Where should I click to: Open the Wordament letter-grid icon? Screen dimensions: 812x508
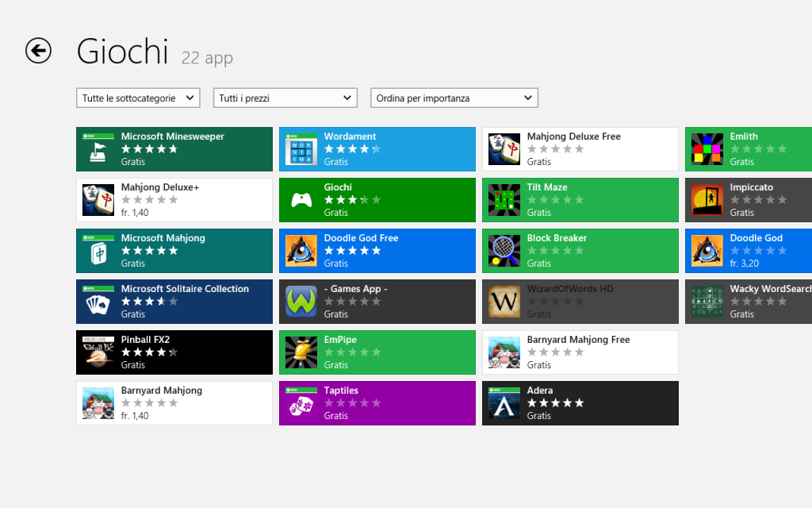click(x=301, y=149)
